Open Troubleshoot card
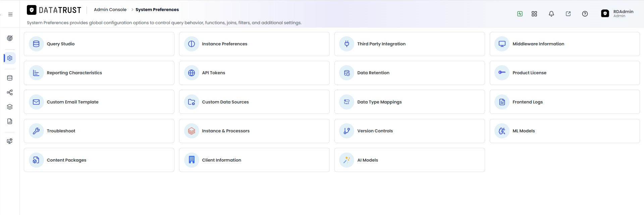This screenshot has height=215, width=644. coord(99,131)
